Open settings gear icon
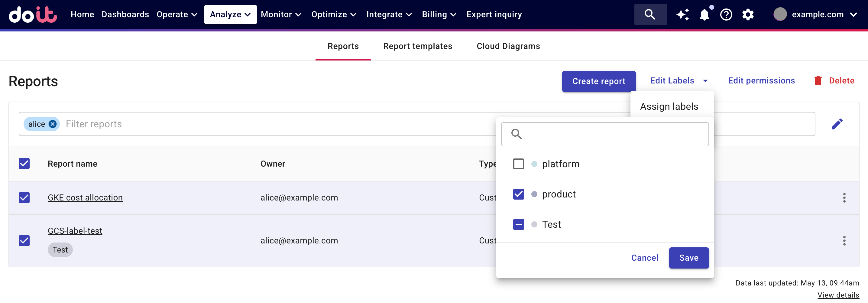868x303 pixels. pos(748,15)
